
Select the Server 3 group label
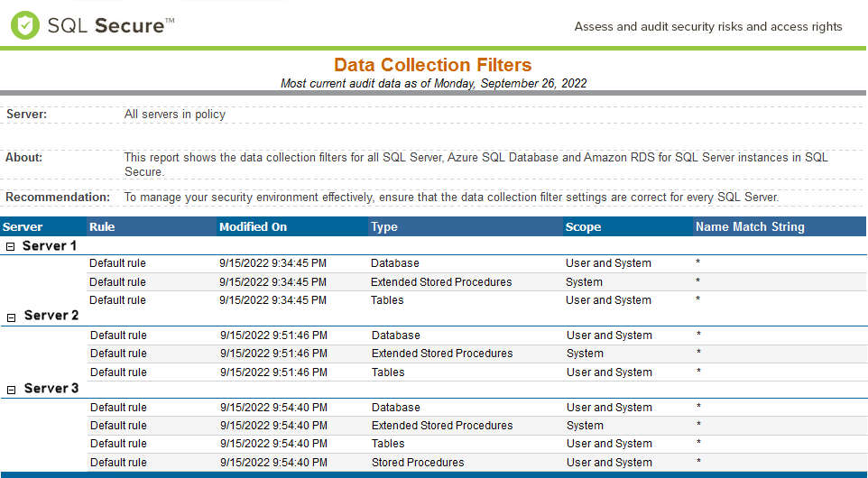[x=51, y=388]
